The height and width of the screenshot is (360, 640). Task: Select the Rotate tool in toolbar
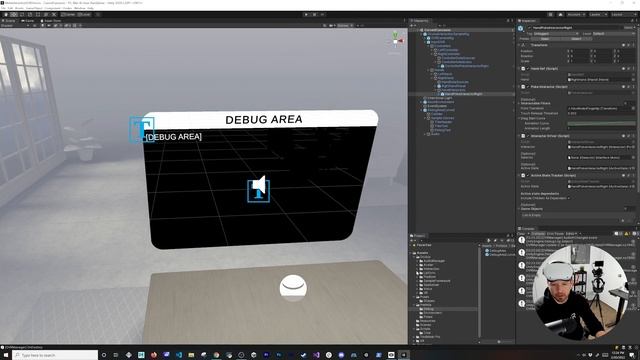coord(22,15)
